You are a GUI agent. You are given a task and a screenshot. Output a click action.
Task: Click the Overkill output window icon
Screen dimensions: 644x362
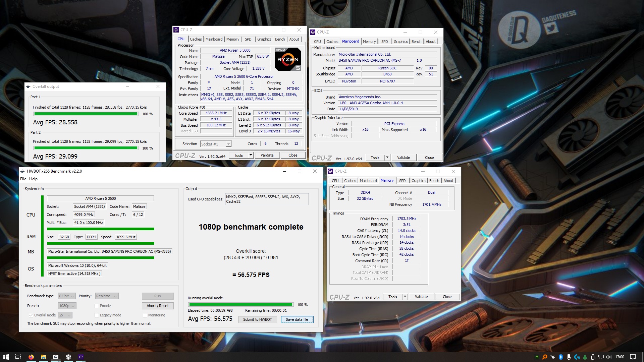tap(28, 86)
